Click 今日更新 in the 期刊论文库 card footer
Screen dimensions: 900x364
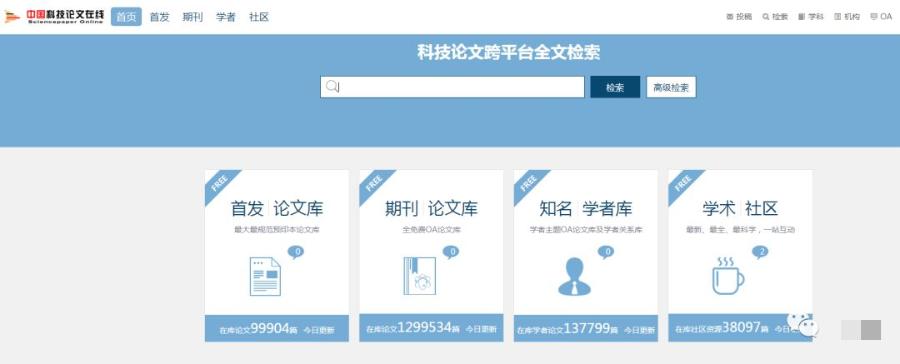point(481,330)
